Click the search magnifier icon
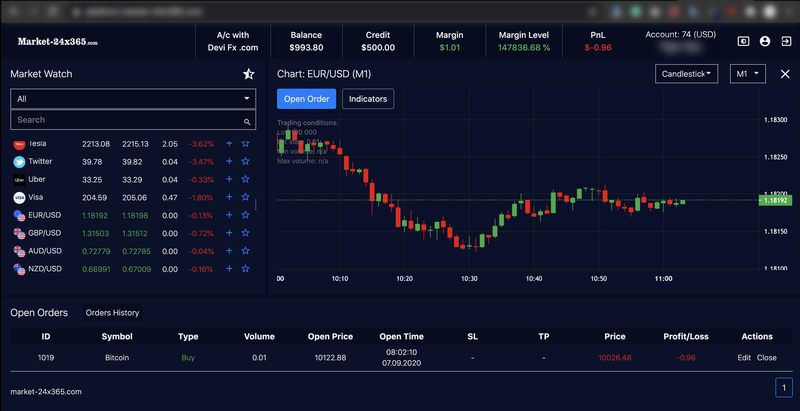The image size is (800, 411). pos(247,121)
